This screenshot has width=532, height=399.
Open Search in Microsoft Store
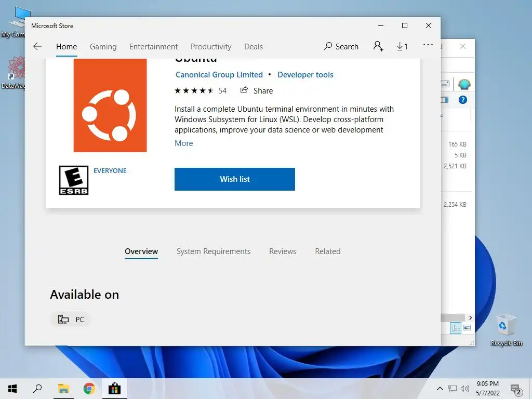(x=341, y=46)
